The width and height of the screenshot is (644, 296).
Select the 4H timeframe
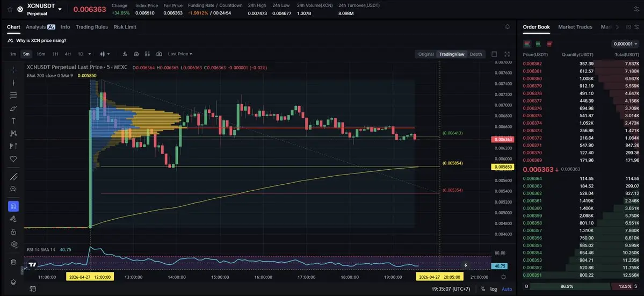point(68,54)
